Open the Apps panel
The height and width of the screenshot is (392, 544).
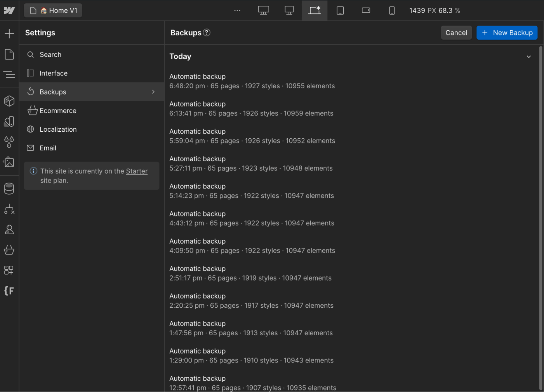(x=9, y=270)
